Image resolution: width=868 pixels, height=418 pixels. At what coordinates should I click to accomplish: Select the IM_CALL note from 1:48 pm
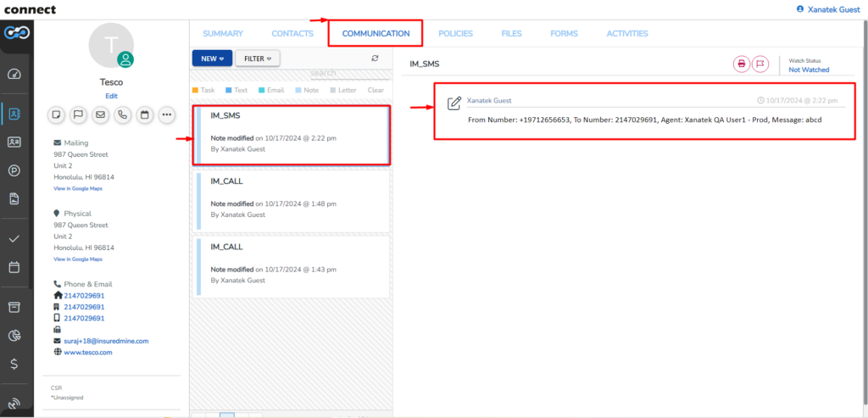click(x=292, y=200)
